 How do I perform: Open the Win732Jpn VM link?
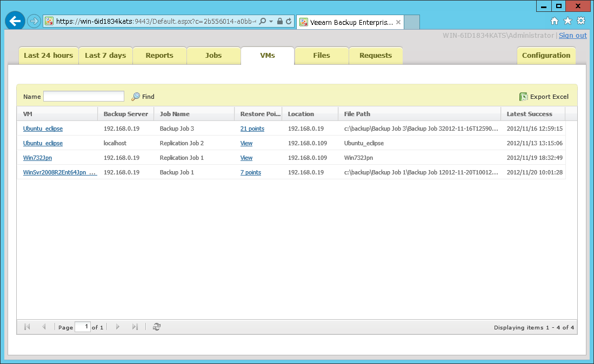37,158
